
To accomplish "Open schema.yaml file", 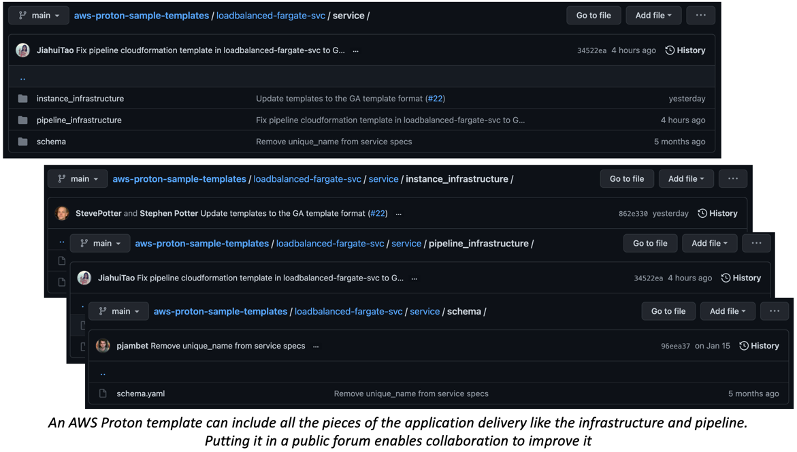I will click(140, 394).
